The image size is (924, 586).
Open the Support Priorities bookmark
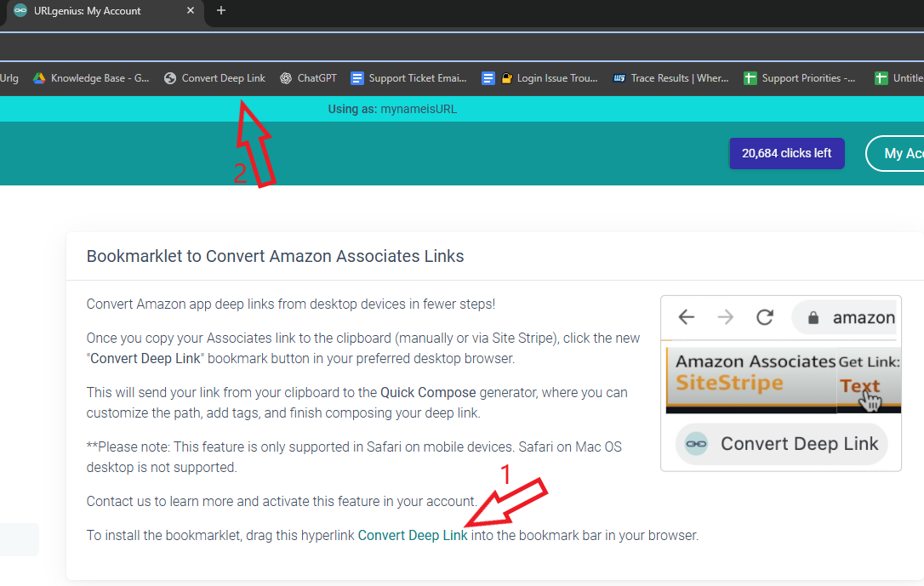tap(800, 78)
